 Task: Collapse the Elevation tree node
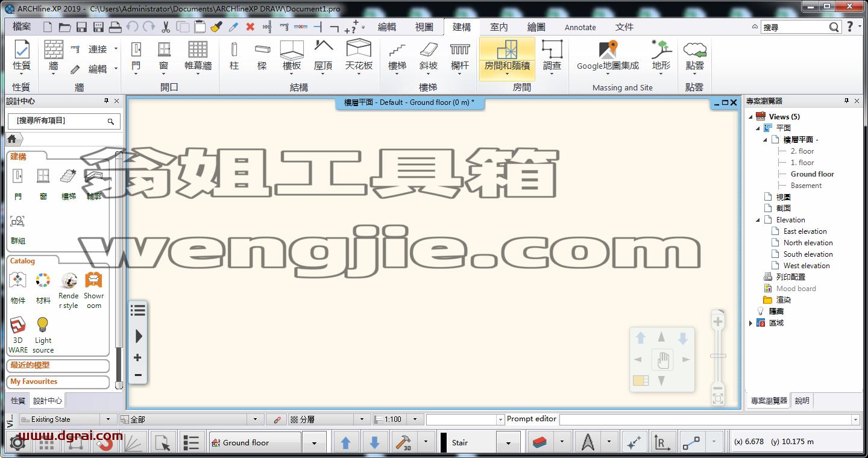coord(758,220)
